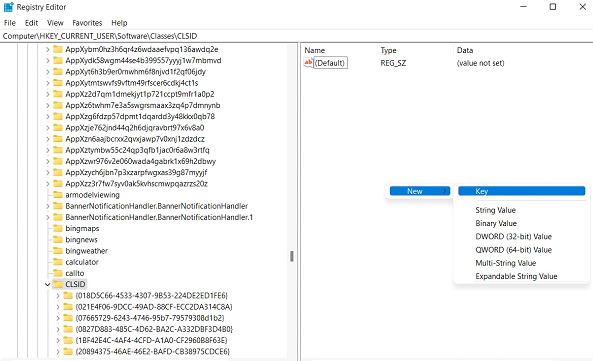Image resolution: width=593 pixels, height=361 pixels.
Task: Click the registry path address bar
Action: click(296, 36)
